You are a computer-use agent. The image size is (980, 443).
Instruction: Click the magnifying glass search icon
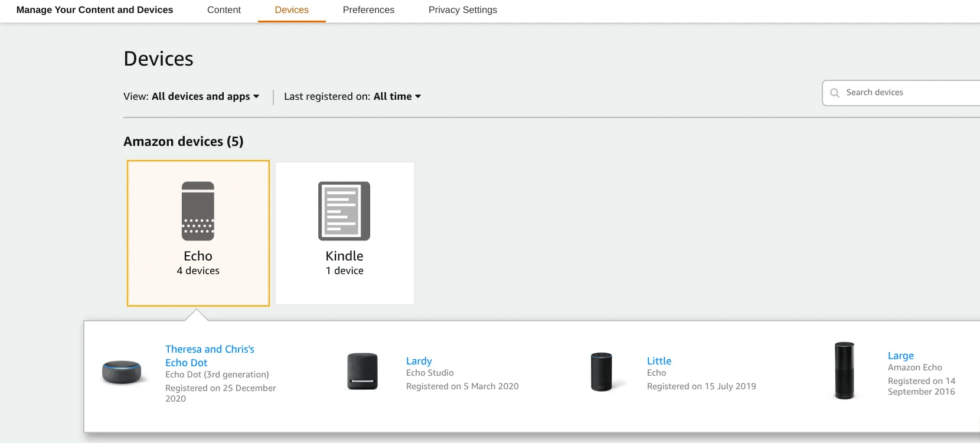point(835,93)
